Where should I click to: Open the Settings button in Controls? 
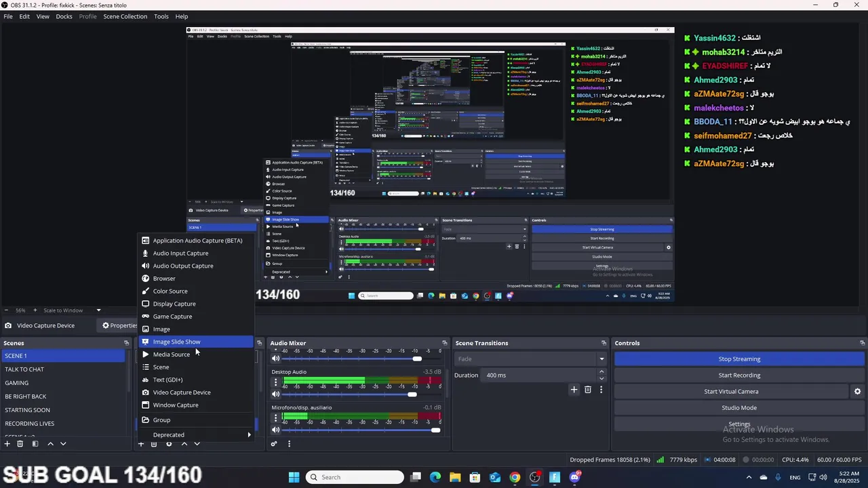(739, 424)
